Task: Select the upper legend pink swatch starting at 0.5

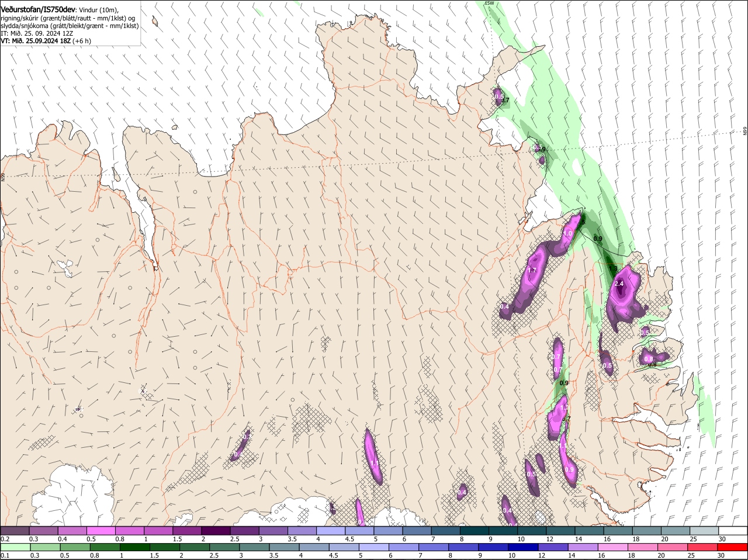Action: point(101,530)
